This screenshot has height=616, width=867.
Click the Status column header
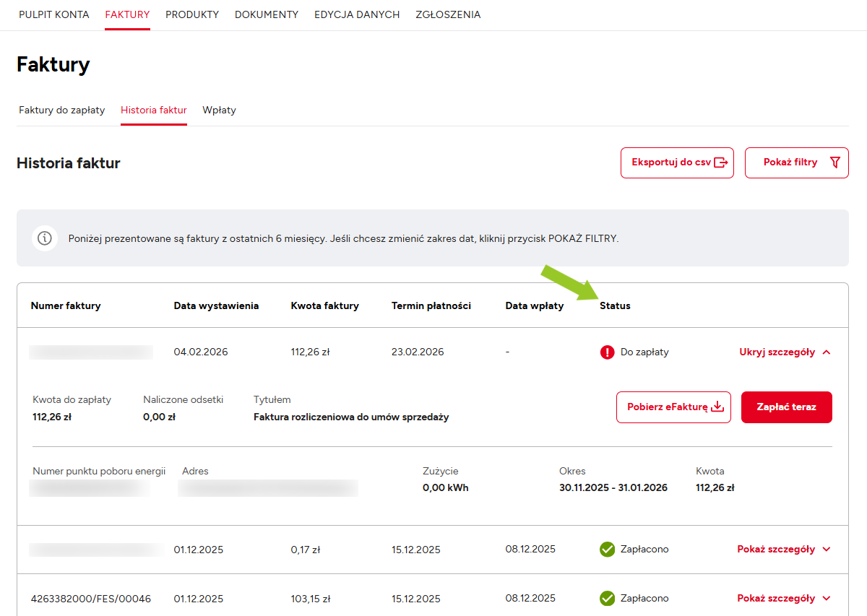click(615, 306)
